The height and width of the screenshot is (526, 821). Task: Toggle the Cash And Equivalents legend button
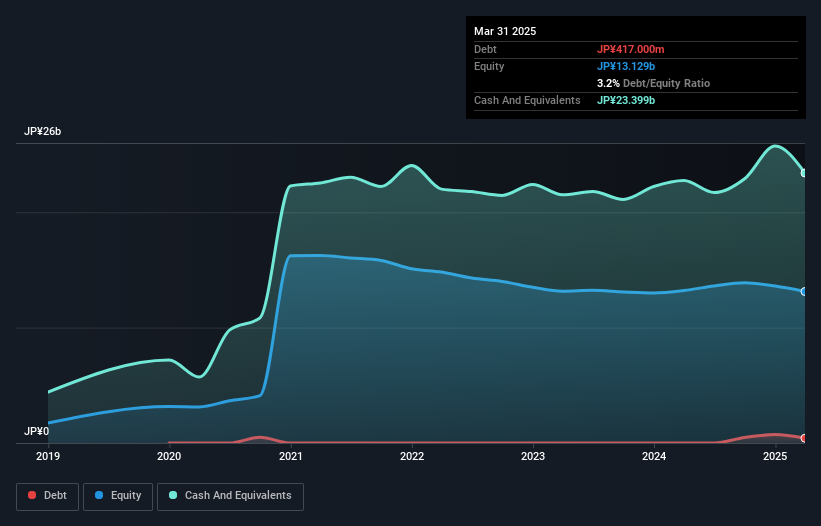(x=230, y=496)
